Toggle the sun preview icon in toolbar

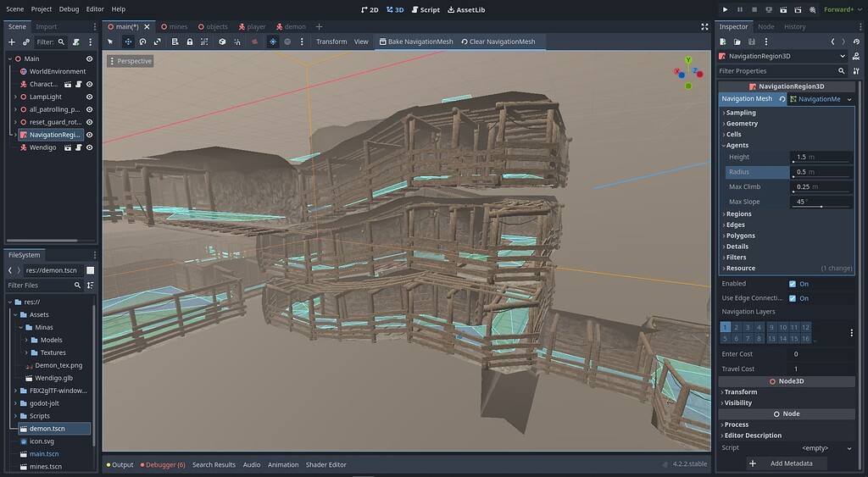click(273, 42)
